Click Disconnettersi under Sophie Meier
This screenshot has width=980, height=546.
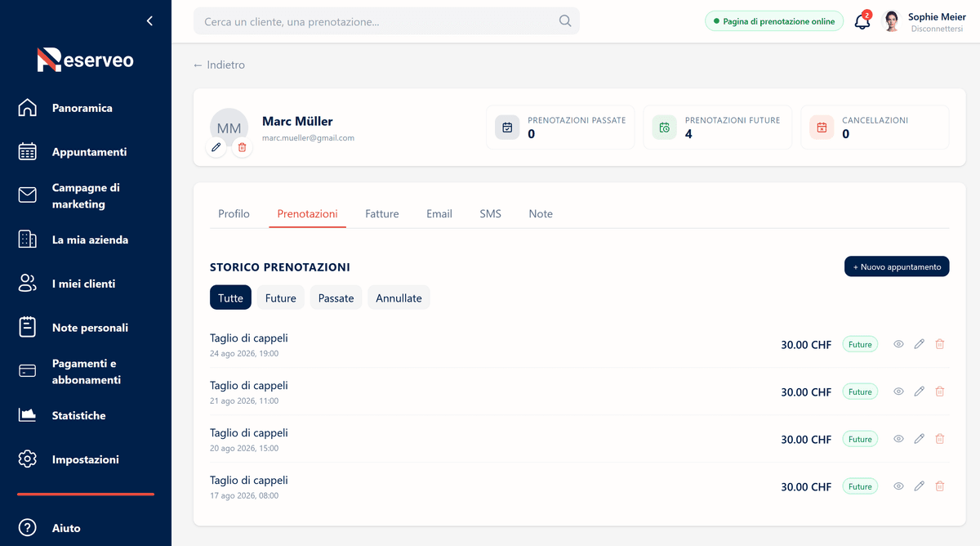(x=937, y=29)
